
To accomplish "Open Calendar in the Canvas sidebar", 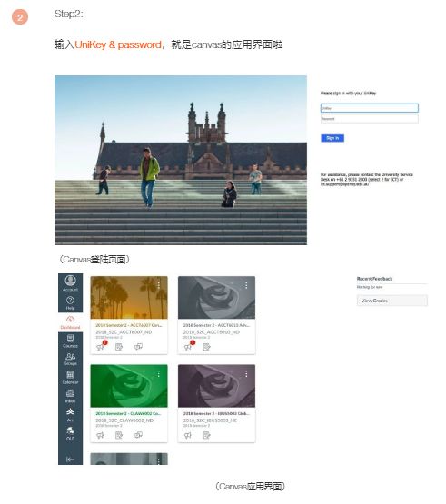I will (70, 378).
